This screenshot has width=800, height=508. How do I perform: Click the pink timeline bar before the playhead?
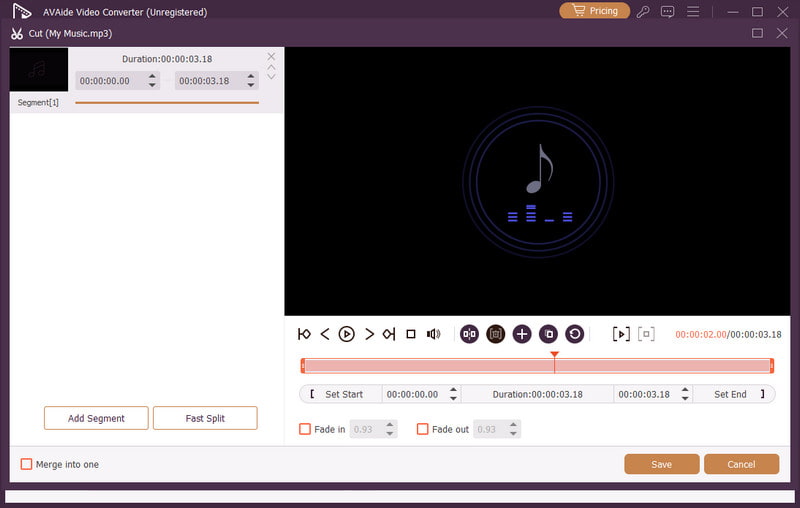[429, 366]
